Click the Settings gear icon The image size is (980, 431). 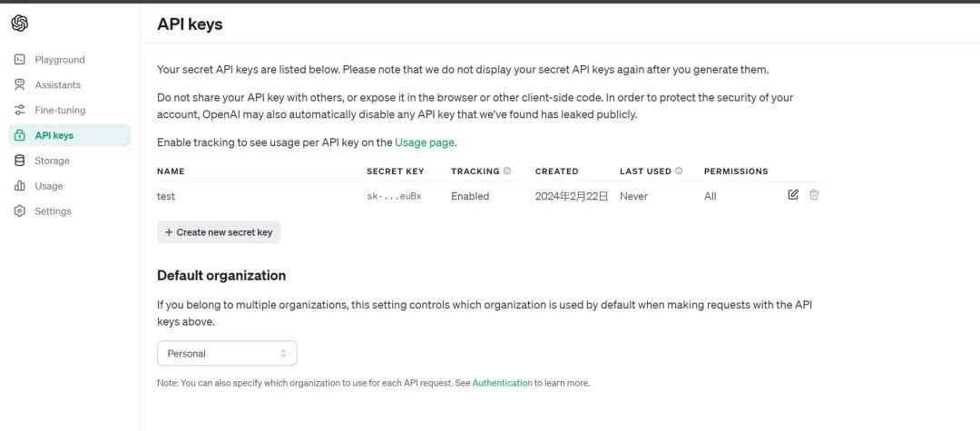coord(20,211)
